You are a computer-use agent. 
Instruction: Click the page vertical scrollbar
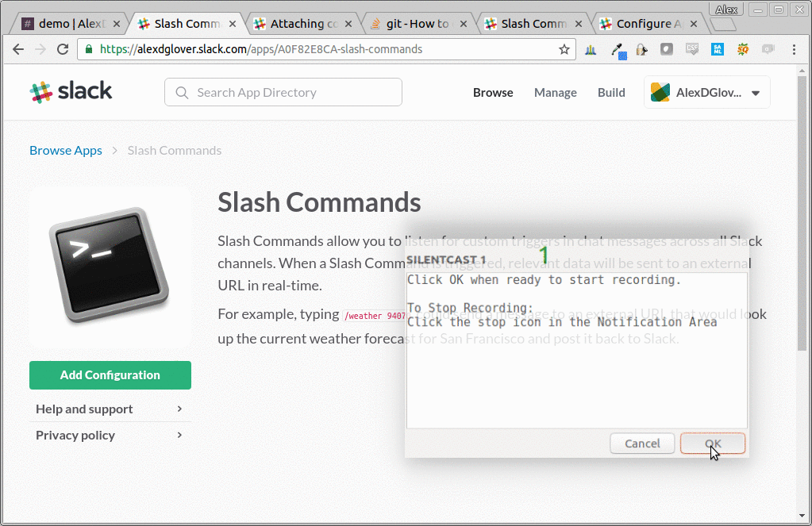pos(802,213)
